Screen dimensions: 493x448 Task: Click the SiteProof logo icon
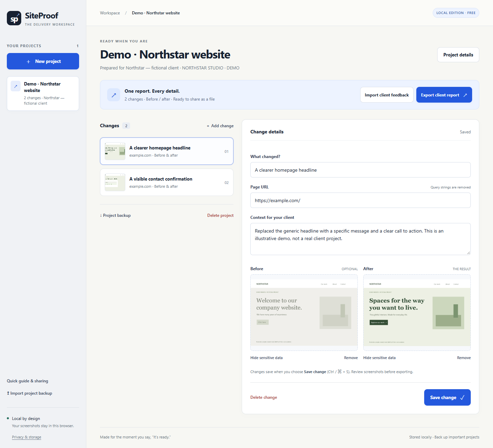pyautogui.click(x=14, y=18)
